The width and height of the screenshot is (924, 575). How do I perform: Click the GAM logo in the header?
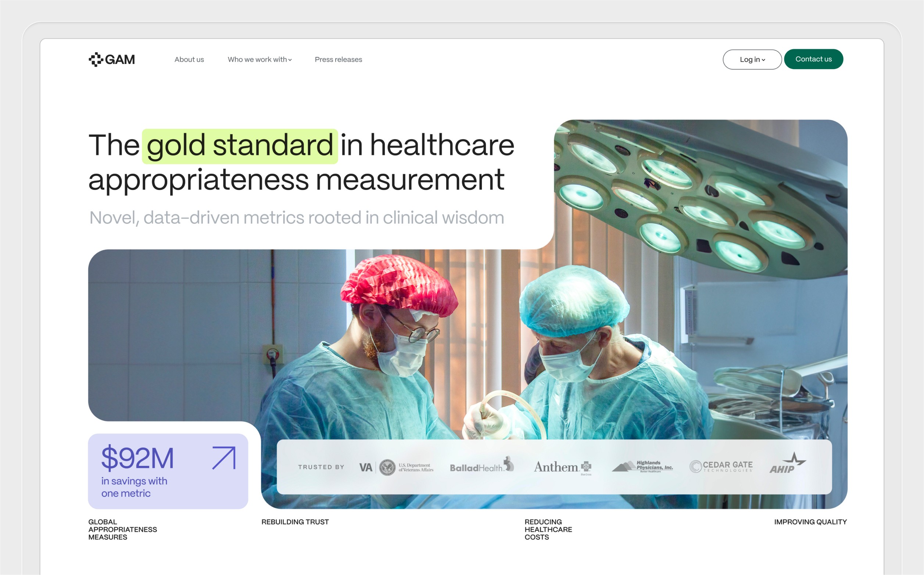[111, 59]
